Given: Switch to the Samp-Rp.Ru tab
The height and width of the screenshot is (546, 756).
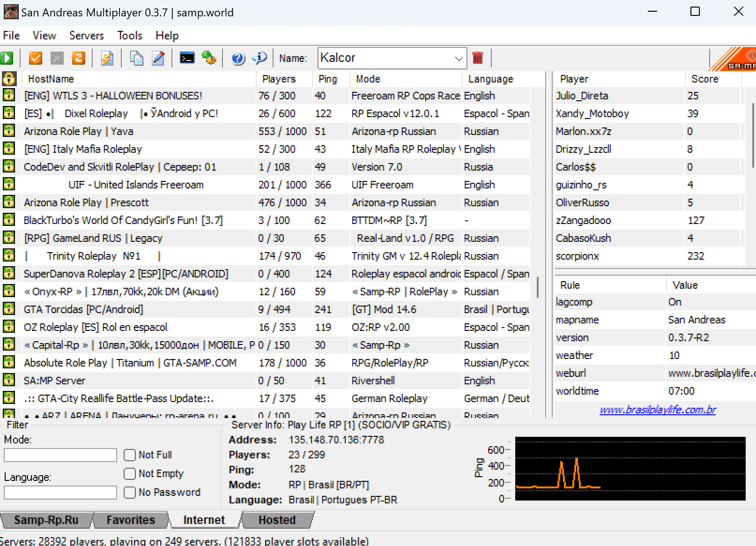Looking at the screenshot, I should pos(46,520).
